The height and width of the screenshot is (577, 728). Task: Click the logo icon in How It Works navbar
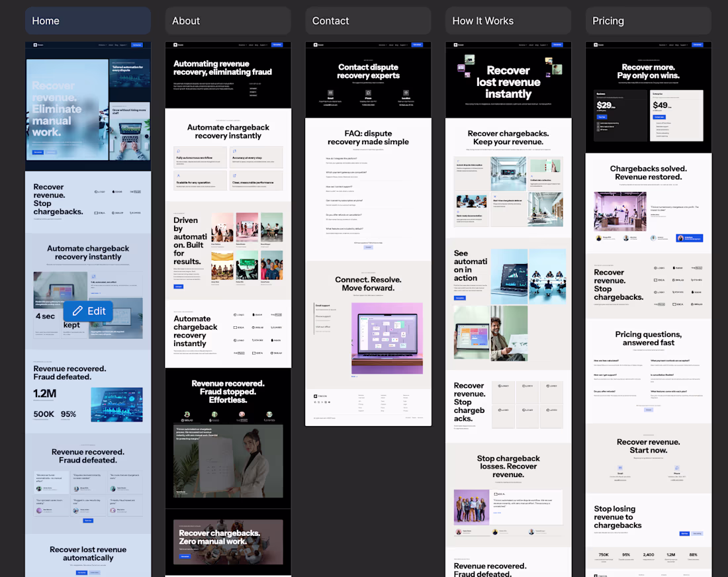click(x=456, y=45)
